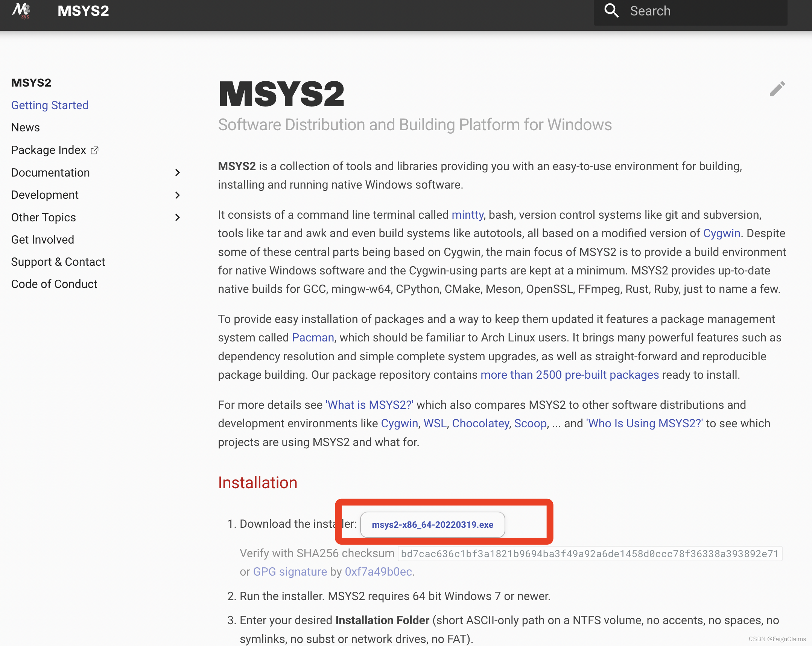Click Cygwin link in development environments list
The width and height of the screenshot is (812, 646).
400,423
